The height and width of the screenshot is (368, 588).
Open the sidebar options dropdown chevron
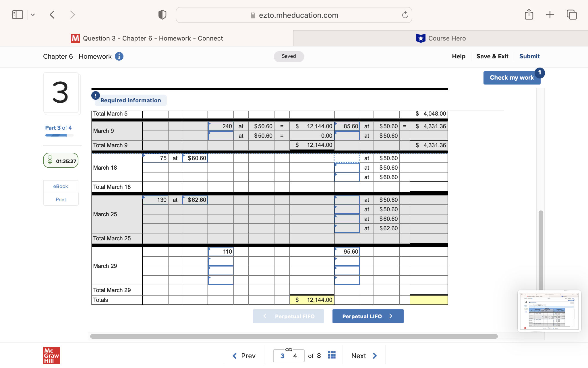[x=33, y=15]
